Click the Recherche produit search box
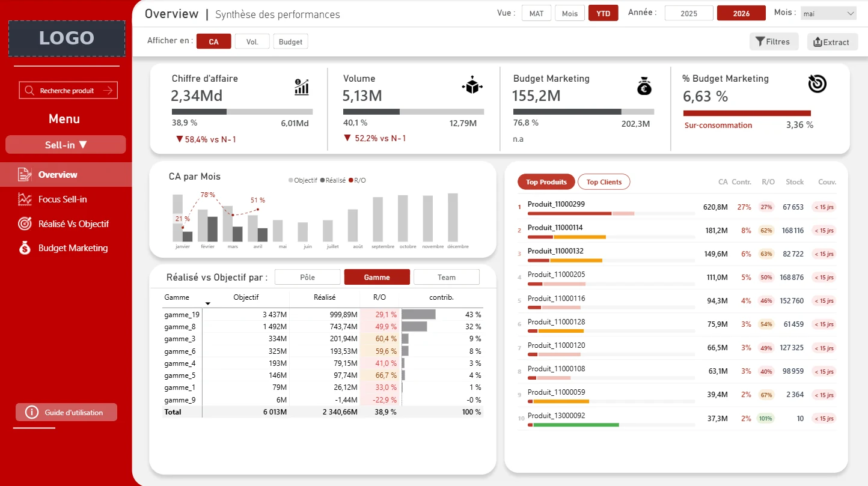Screen dimensions: 868x486 tap(68, 91)
